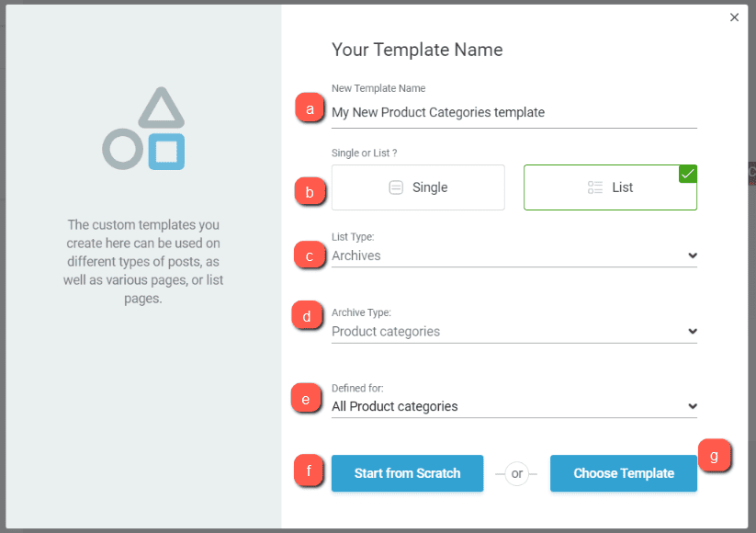
Task: Click the red 'f' annotation marker
Action: (x=309, y=471)
